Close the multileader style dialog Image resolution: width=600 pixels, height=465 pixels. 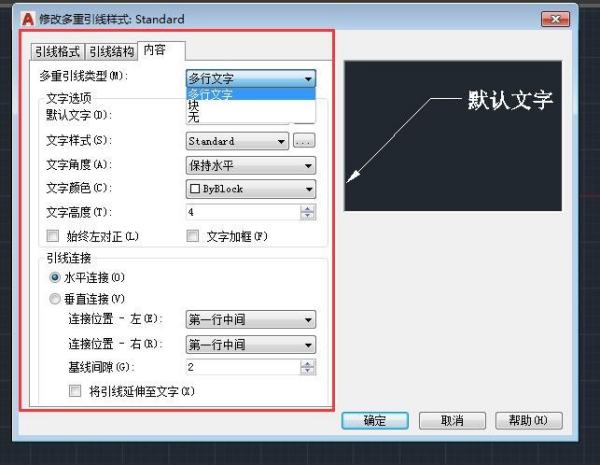tap(555, 19)
